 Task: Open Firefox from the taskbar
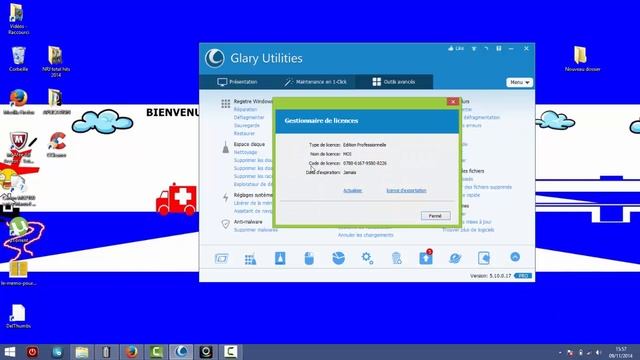(131, 352)
